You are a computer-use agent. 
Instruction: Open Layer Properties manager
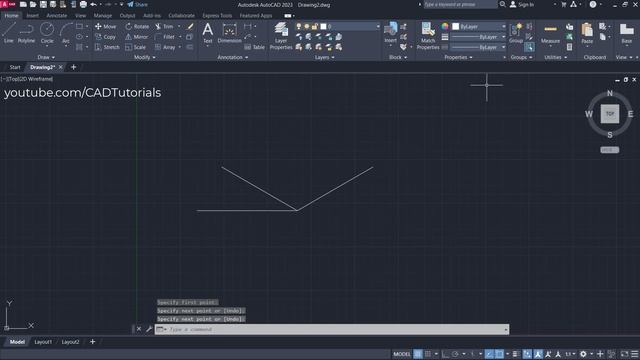(281, 36)
